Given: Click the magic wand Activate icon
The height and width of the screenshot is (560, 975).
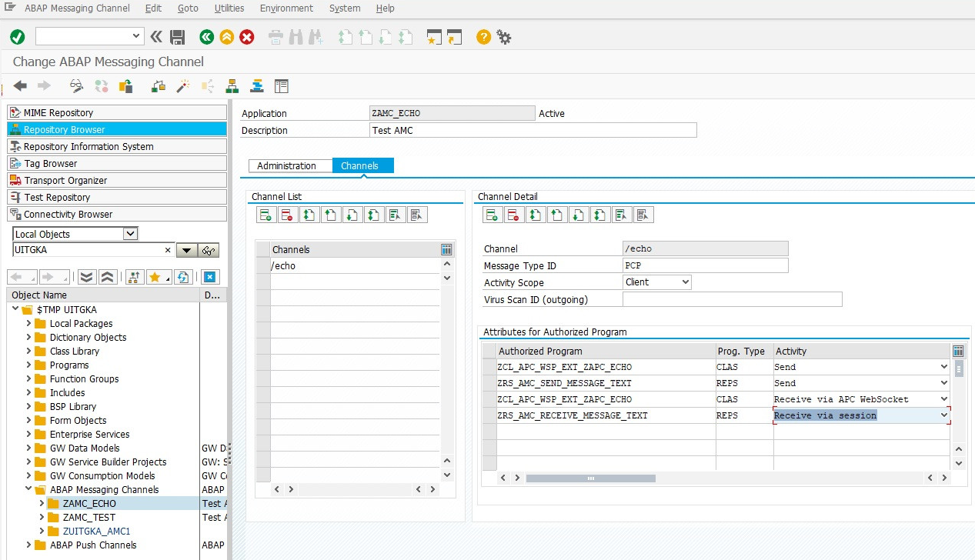Looking at the screenshot, I should coord(182,85).
